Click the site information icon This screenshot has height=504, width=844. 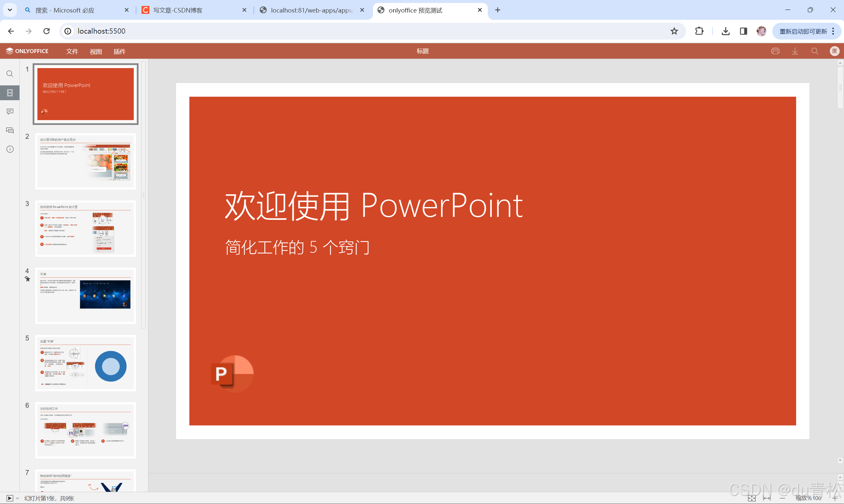point(68,31)
